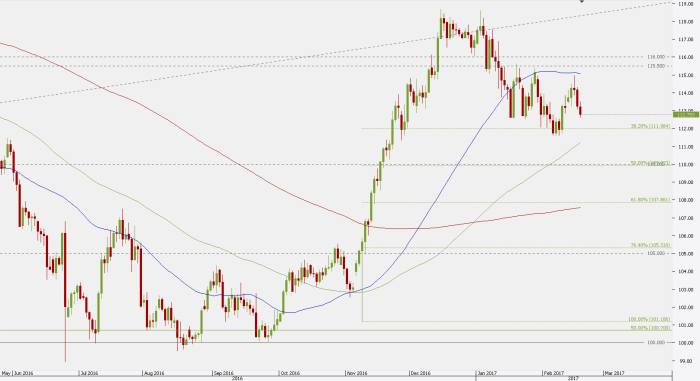Click the Jan 2017 date label
Image resolution: width=700 pixels, height=381 pixels.
coord(487,373)
